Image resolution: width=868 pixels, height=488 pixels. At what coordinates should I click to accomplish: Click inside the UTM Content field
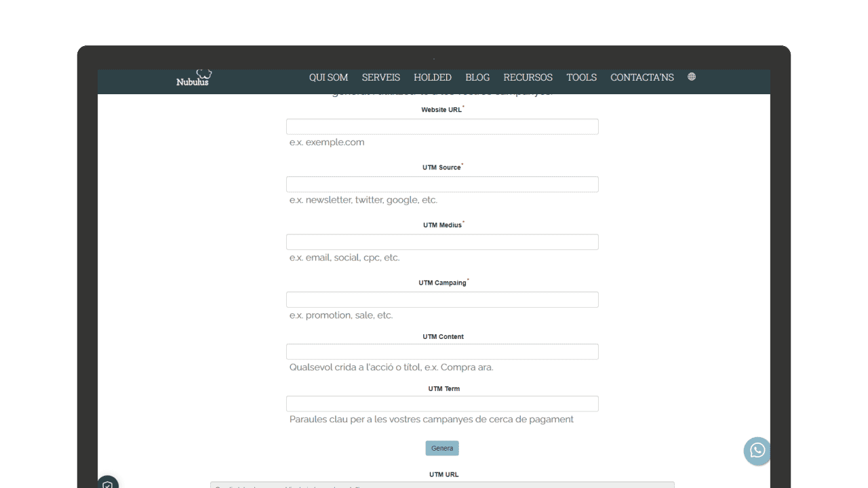[x=442, y=351]
